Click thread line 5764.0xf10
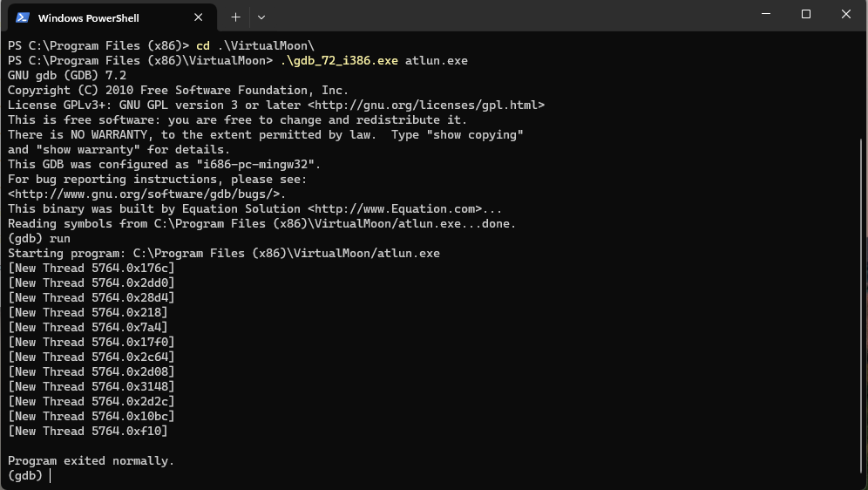Viewport: 868px width, 490px height. pyautogui.click(x=87, y=432)
